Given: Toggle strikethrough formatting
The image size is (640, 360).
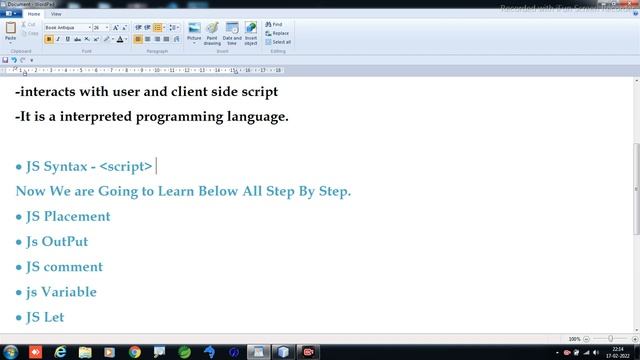Looking at the screenshot, I should coord(77,39).
